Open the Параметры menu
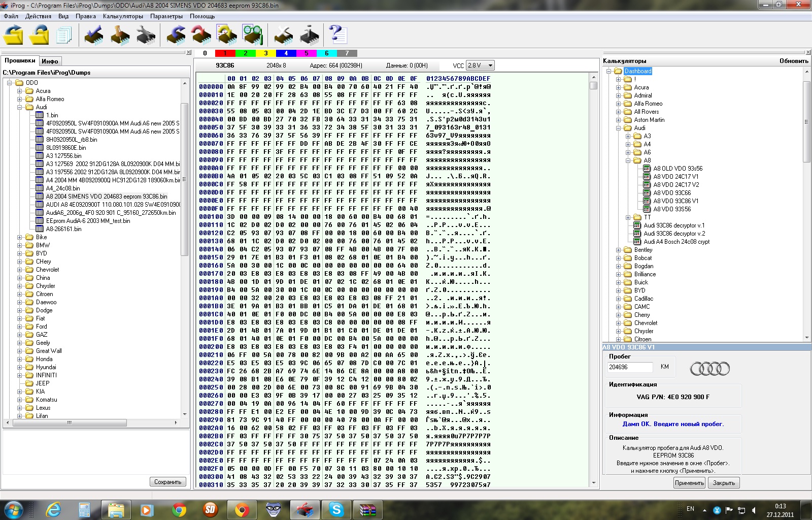The width and height of the screenshot is (812, 520). 166,16
